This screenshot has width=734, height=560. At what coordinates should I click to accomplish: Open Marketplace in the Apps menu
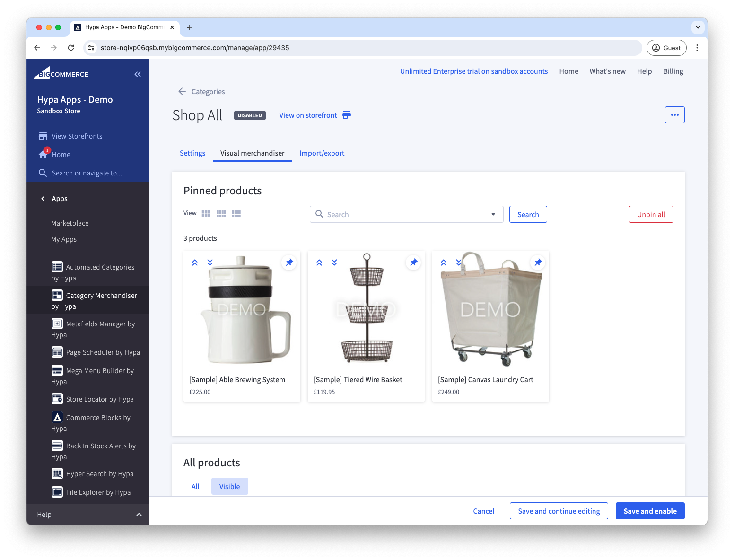tap(70, 223)
